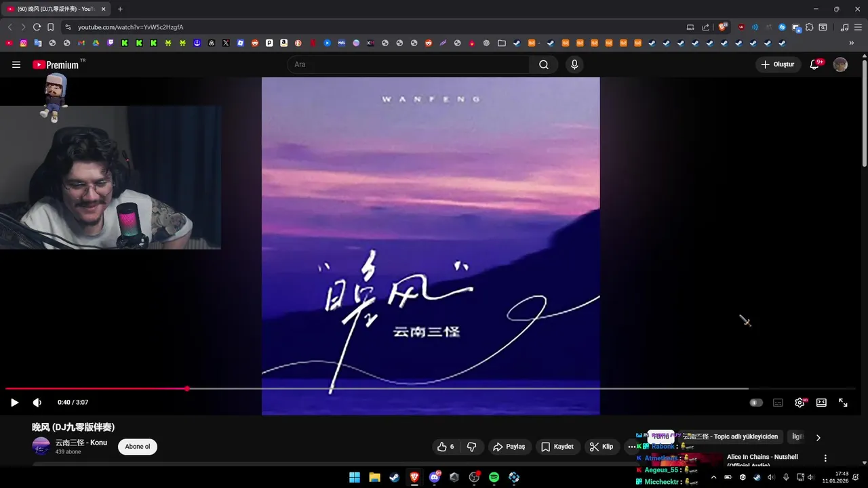This screenshot has width=868, height=488.
Task: Click Abone ol subscribe button
Action: (138, 447)
